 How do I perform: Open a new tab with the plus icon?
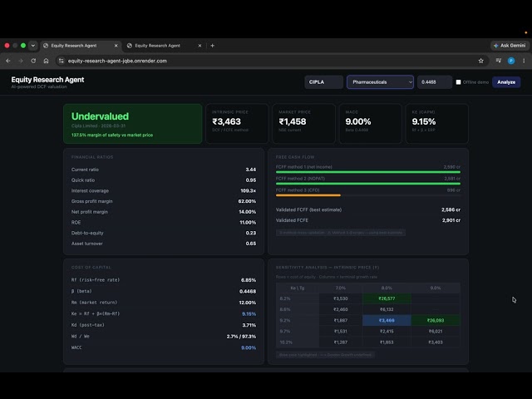pyautogui.click(x=213, y=46)
